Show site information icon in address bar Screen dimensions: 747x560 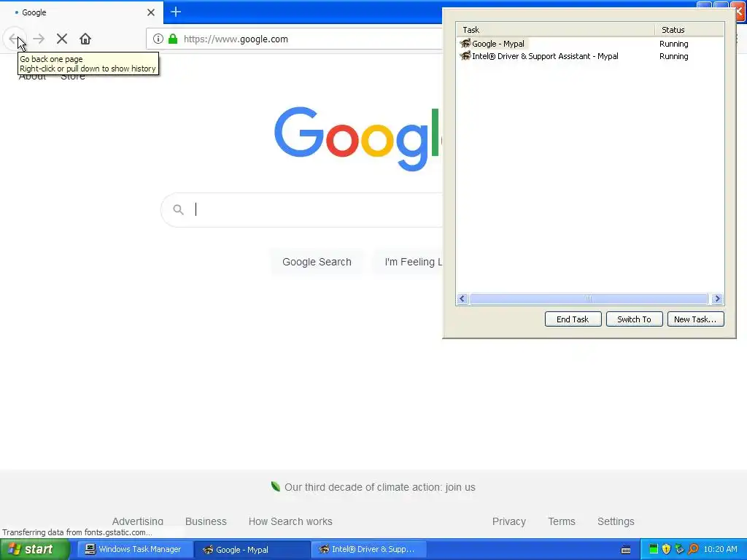(158, 39)
